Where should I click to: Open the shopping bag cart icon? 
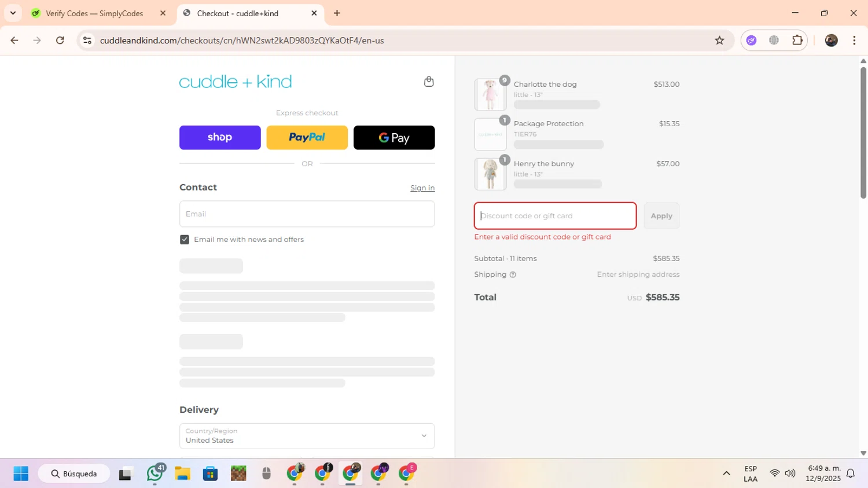pyautogui.click(x=429, y=82)
